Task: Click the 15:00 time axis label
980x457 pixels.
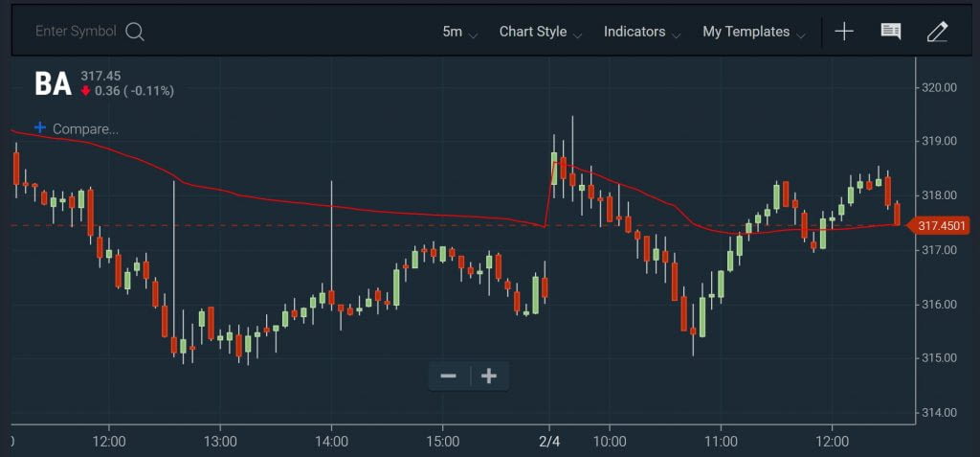Action: (x=442, y=442)
